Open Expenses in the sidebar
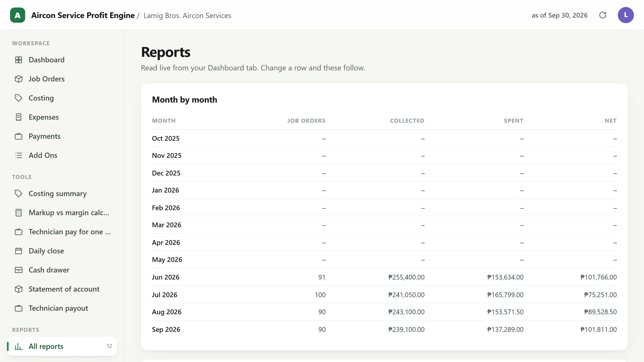Image resolution: width=644 pixels, height=362 pixels. [62, 117]
